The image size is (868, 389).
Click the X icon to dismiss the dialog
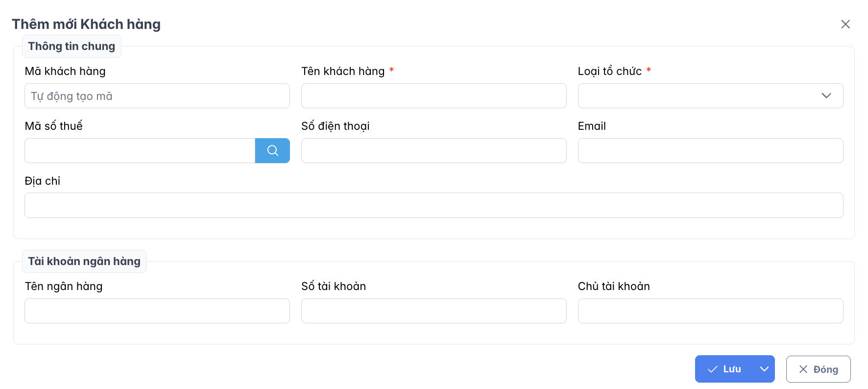coord(845,24)
